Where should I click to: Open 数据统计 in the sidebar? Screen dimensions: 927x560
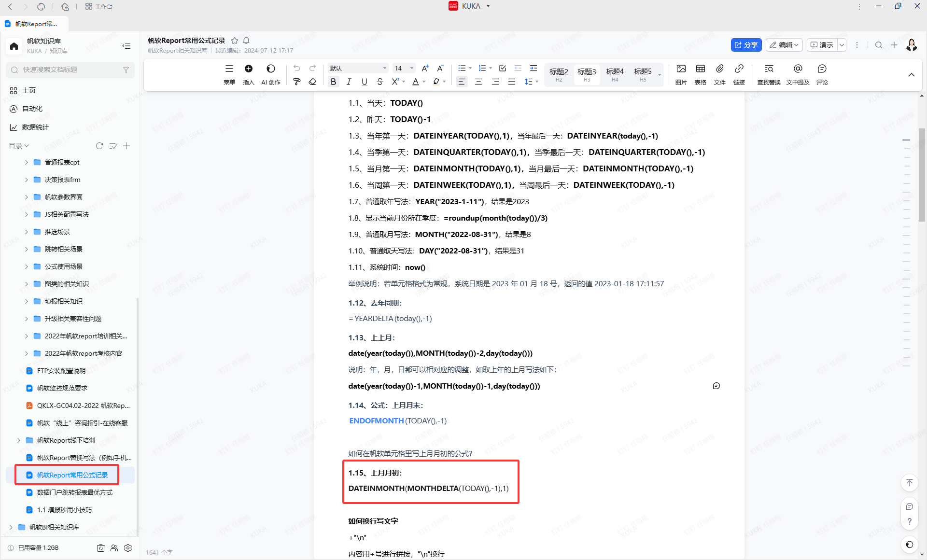tap(35, 127)
